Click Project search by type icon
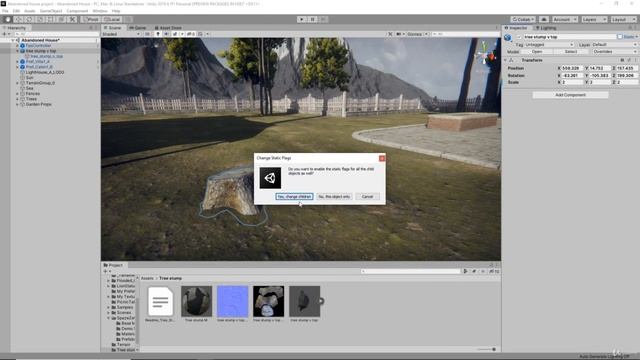Screen dimensions: 640x360 pyautogui.click(x=465, y=271)
